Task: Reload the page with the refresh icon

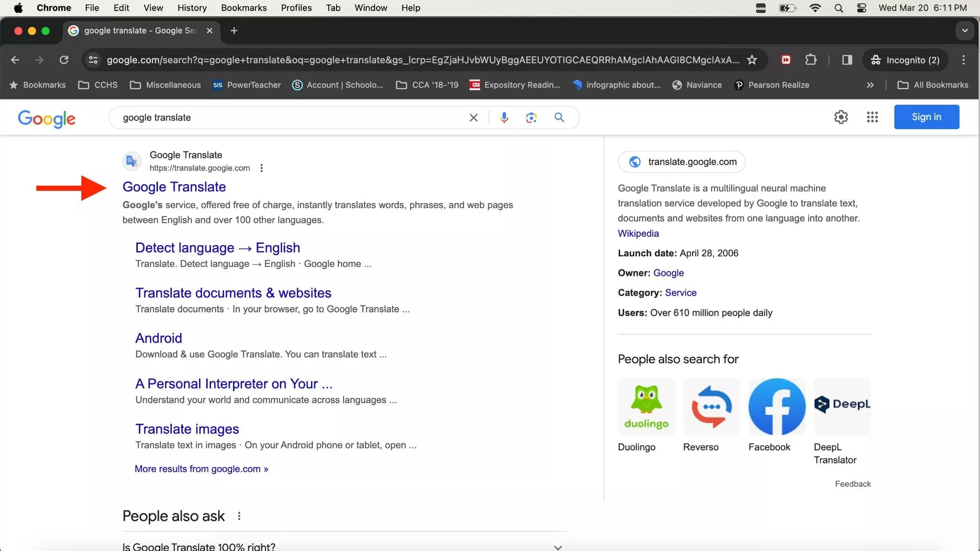Action: (65, 60)
